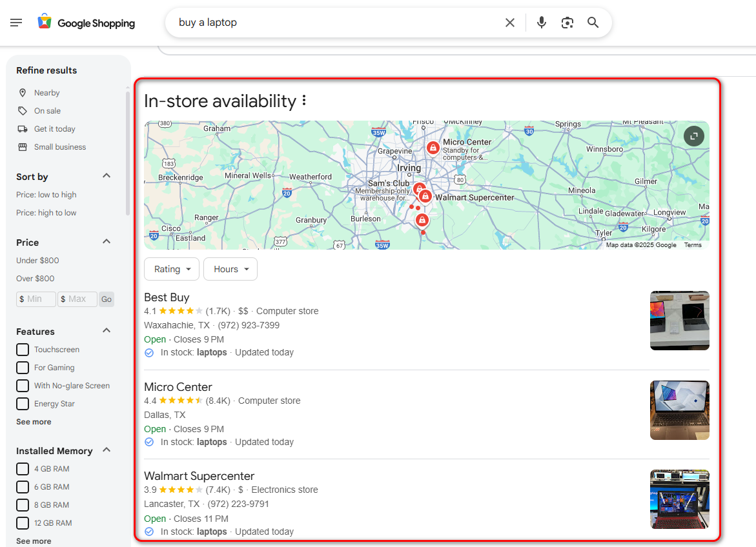The height and width of the screenshot is (547, 756).
Task: Open the Rating filter dropdown
Action: (172, 269)
